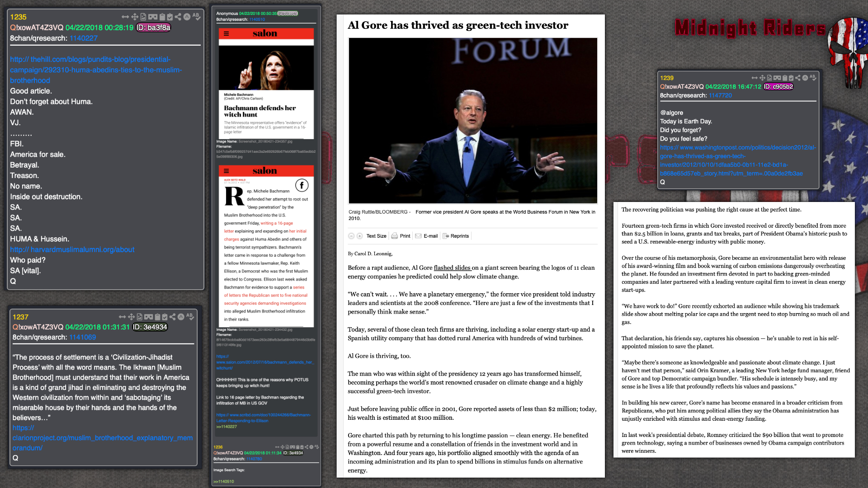Open thehill.com Huma Abedin article link
Screen dimensions: 868x488
pos(96,70)
